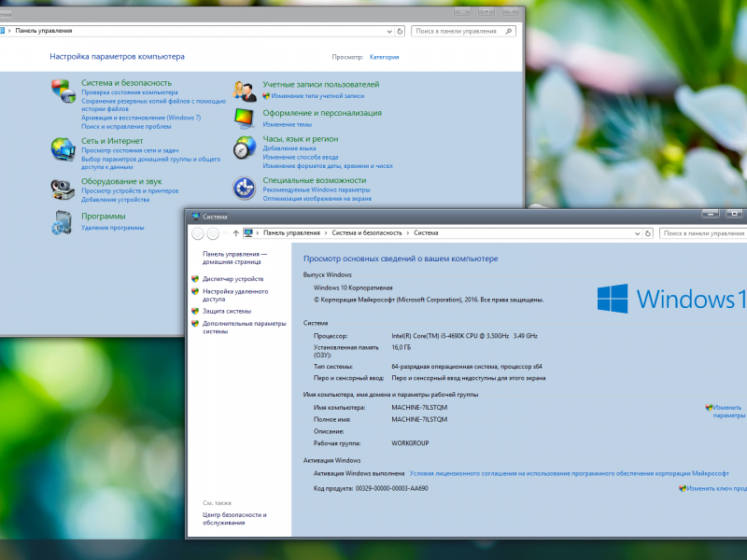Open Поиск и исправление проблем link
Viewport: 747px width, 560px height.
pyautogui.click(x=126, y=126)
